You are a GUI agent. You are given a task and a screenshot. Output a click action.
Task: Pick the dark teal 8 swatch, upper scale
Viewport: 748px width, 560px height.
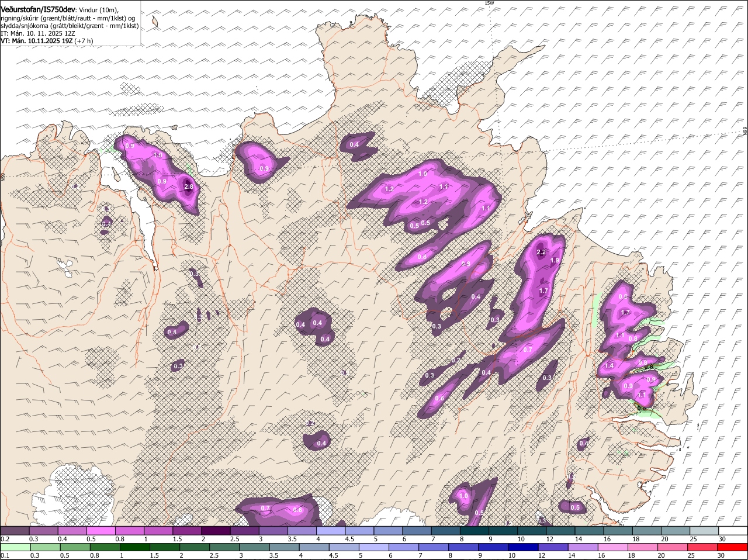[x=474, y=530]
